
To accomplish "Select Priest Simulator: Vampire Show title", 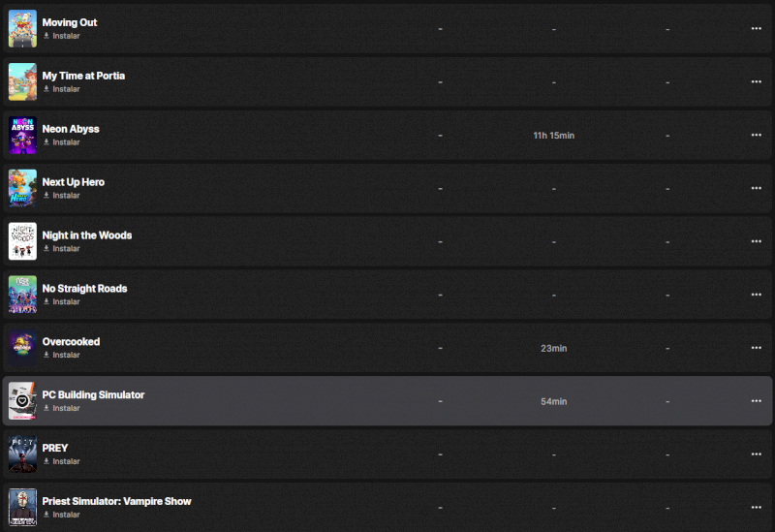I will pyautogui.click(x=116, y=502).
